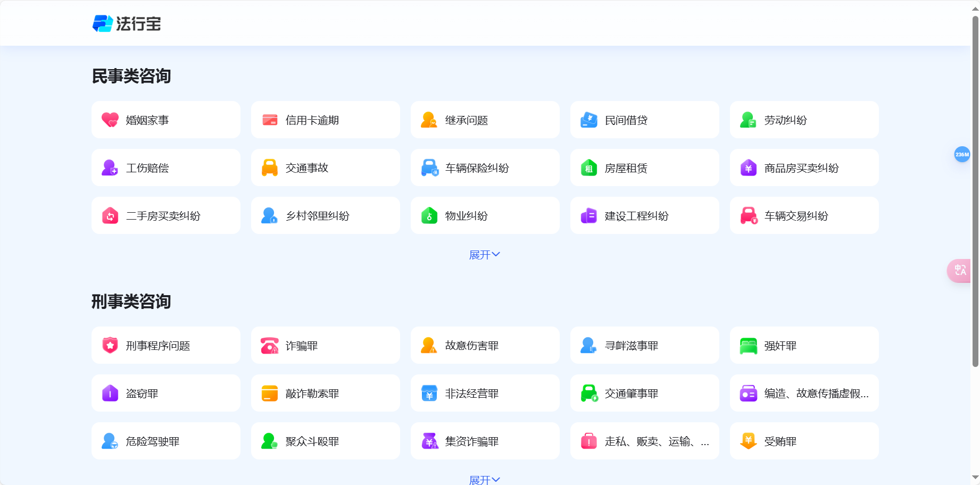Viewport: 980px width, 485px height.
Task: Select the 强奸罪 consultation card
Action: (804, 345)
